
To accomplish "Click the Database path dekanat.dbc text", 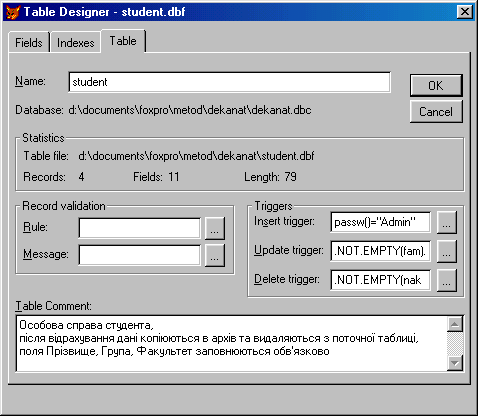I will click(190, 110).
